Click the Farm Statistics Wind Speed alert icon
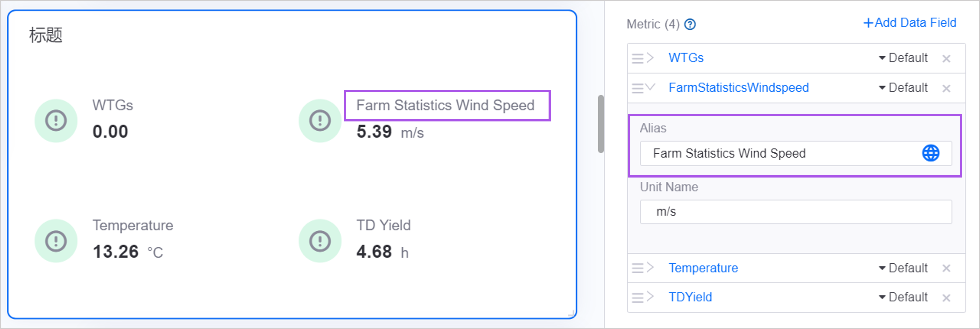The height and width of the screenshot is (329, 980). 320,121
